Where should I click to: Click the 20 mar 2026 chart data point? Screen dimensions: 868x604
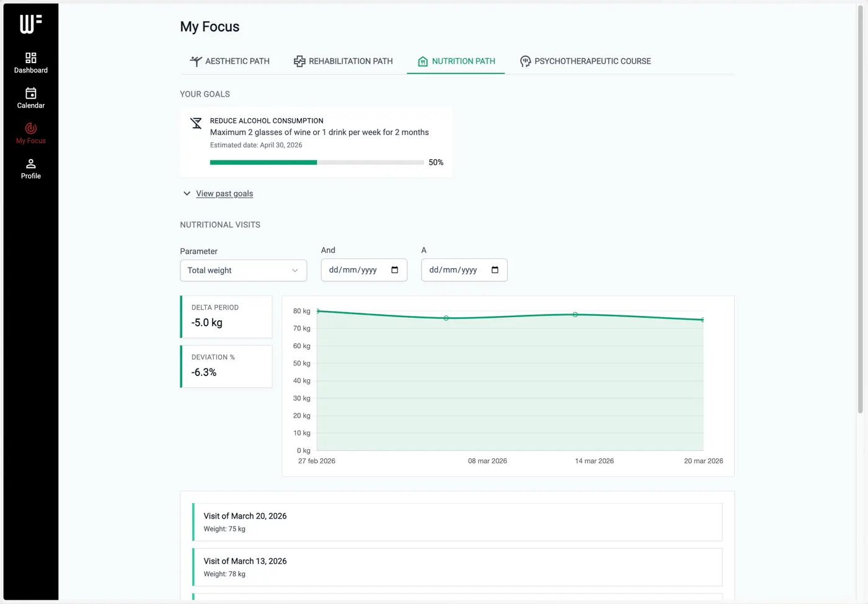pyautogui.click(x=703, y=320)
